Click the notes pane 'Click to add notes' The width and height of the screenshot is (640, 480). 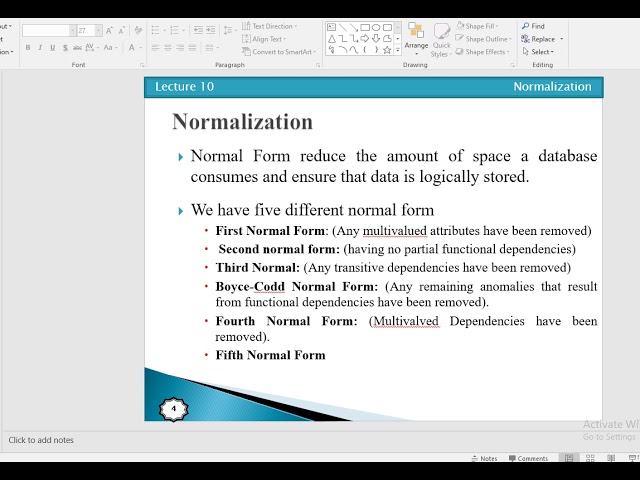(41, 440)
